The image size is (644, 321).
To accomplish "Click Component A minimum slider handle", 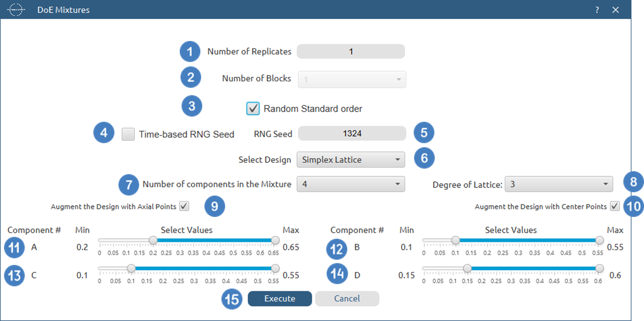I will 153,241.
